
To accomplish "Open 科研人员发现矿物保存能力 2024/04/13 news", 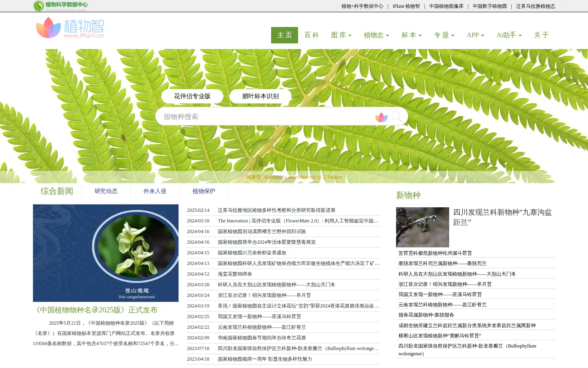I will pos(298,263).
